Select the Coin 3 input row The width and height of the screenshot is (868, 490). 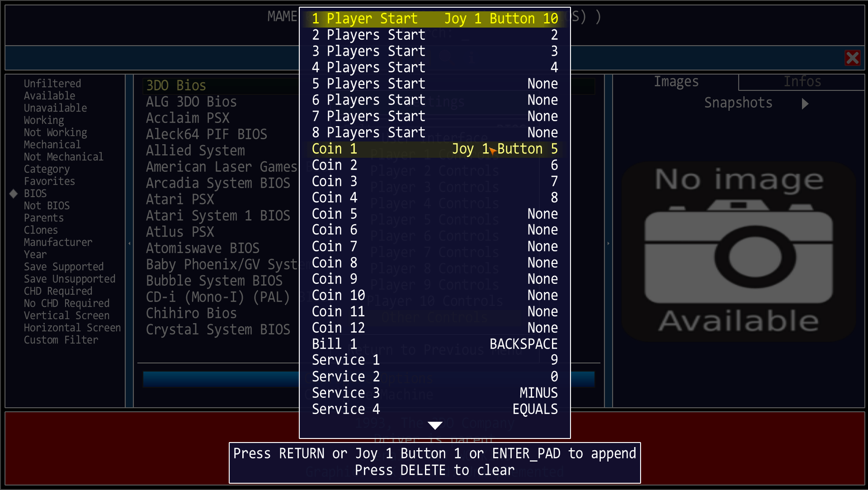[435, 181]
